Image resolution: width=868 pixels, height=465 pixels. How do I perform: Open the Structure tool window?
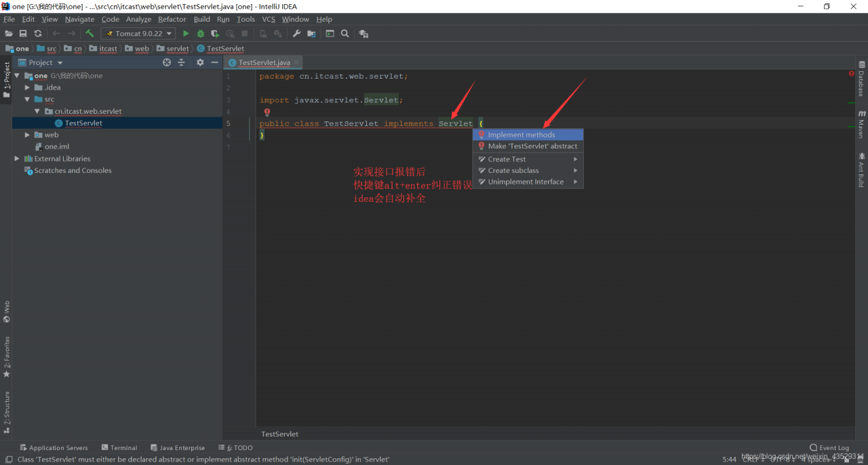tap(6, 411)
